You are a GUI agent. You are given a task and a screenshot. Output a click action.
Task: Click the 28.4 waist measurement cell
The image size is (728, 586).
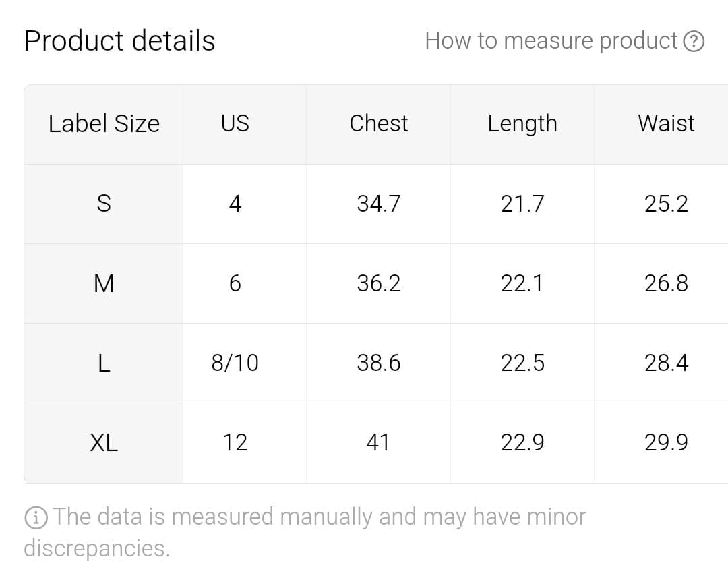tap(666, 363)
